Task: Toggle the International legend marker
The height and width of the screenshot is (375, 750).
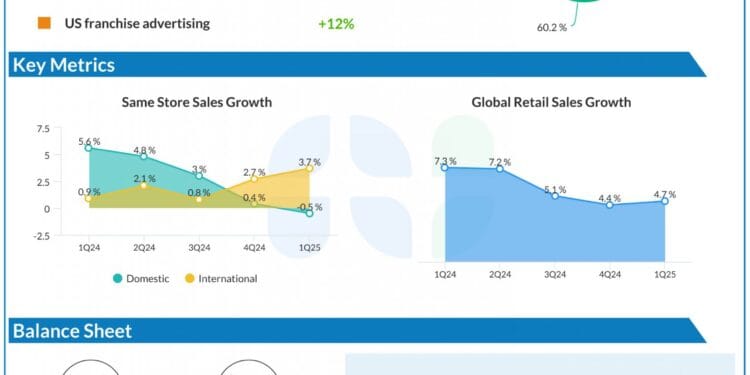Action: click(x=190, y=278)
